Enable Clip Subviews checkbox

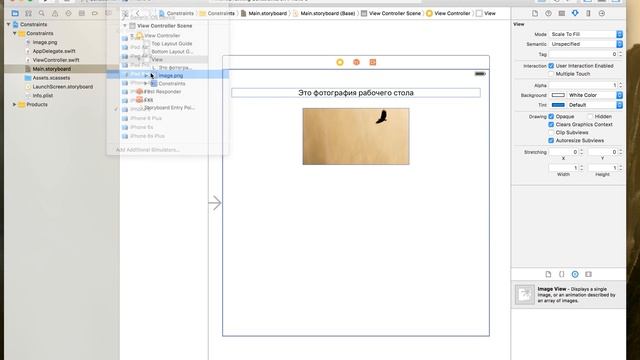[x=551, y=133]
